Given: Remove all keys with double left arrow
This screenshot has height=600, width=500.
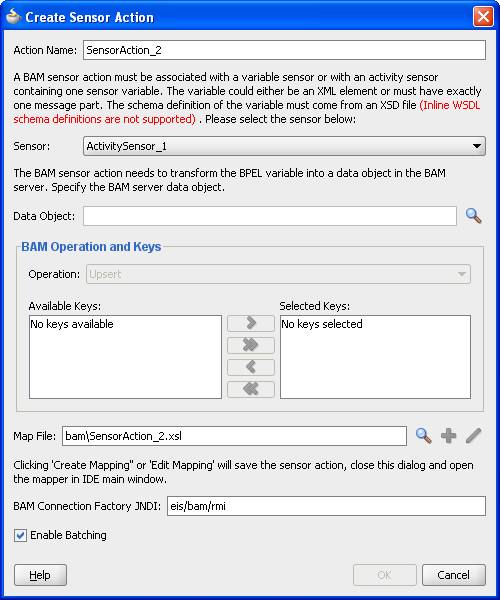Looking at the screenshot, I should click(x=251, y=390).
